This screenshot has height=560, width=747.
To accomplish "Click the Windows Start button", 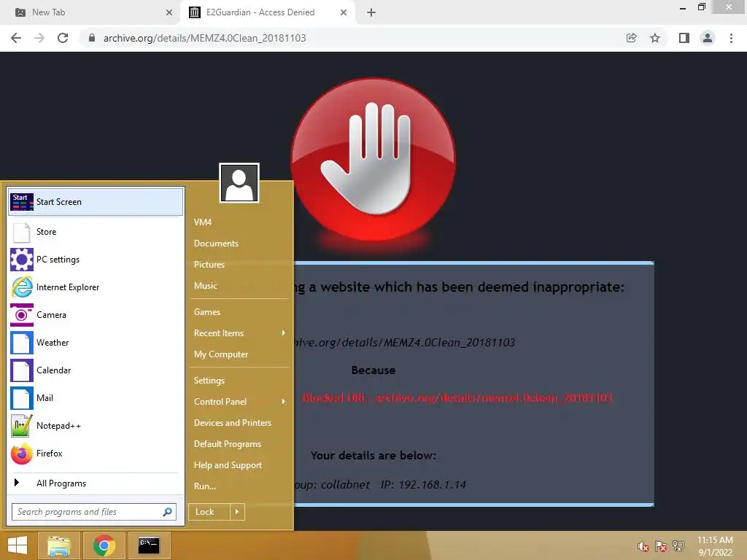I will pos(18,545).
